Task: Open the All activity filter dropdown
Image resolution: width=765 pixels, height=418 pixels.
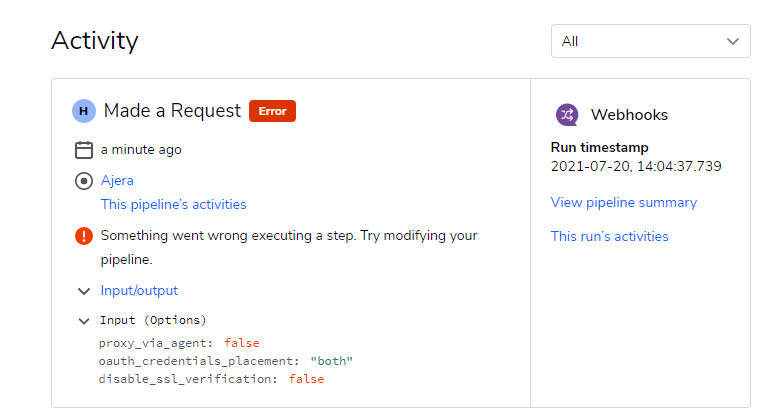Action: click(x=650, y=41)
